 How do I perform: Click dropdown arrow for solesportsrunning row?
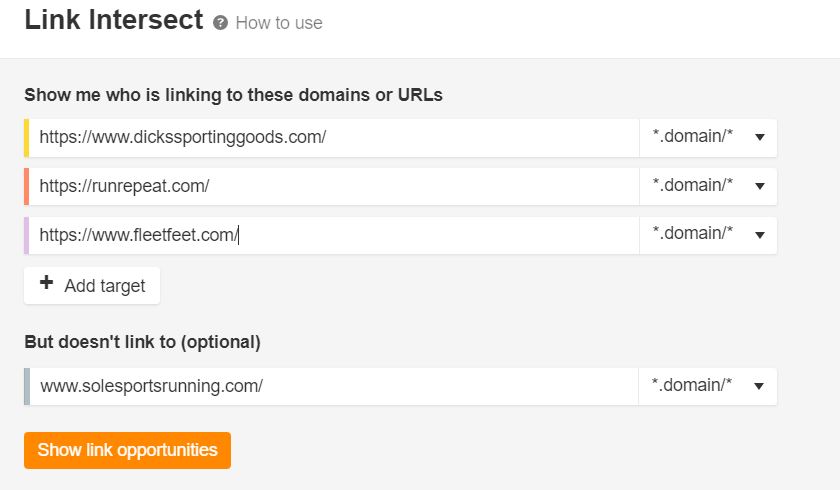[x=759, y=386]
